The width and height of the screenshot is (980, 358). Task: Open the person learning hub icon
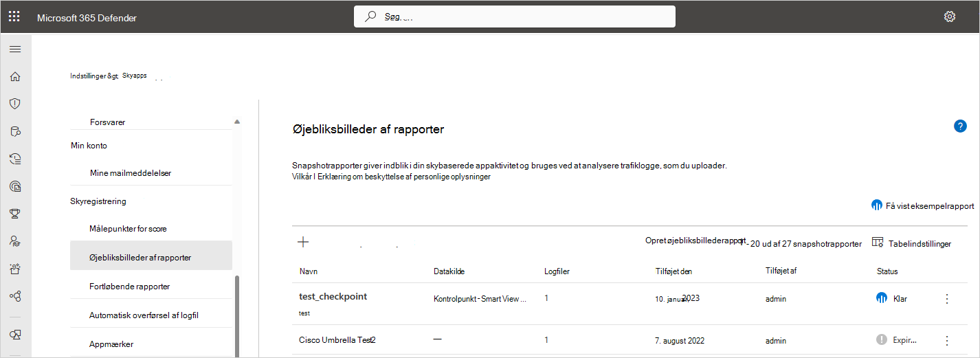pyautogui.click(x=14, y=241)
